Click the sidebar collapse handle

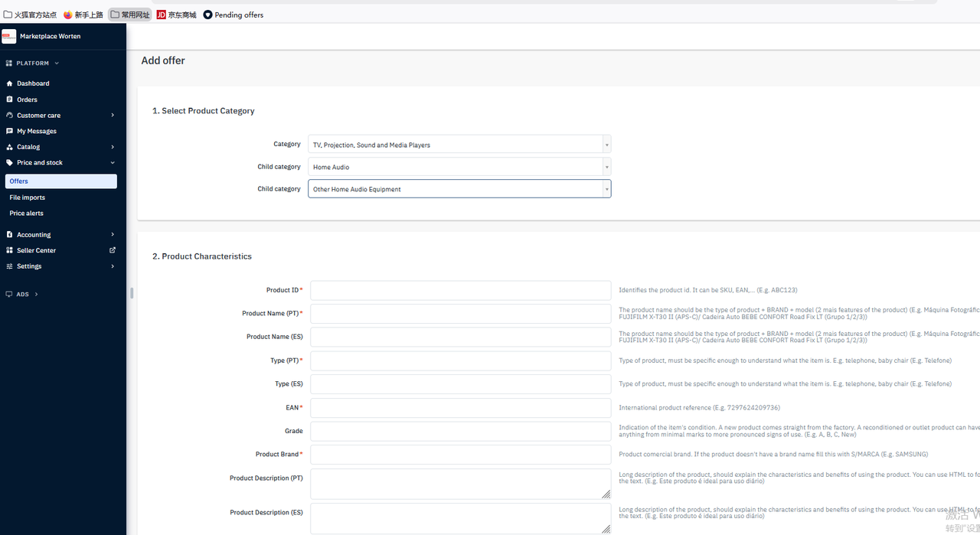coord(132,292)
